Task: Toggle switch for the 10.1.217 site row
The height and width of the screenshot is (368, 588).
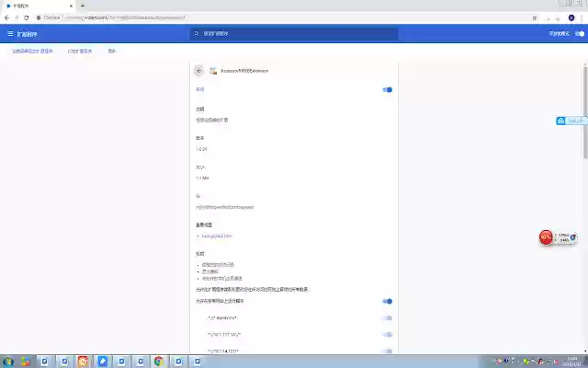Action: coord(387,335)
